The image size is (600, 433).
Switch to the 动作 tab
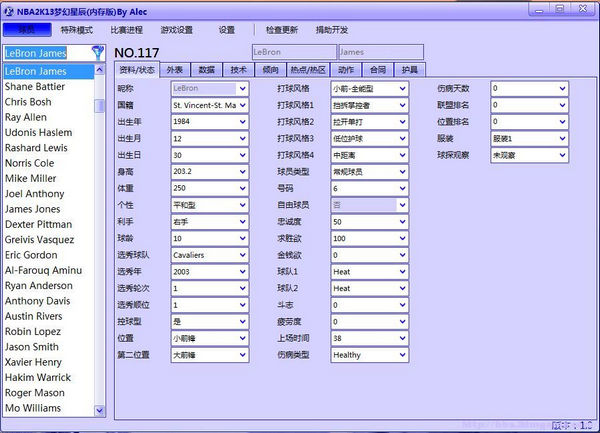pyautogui.click(x=346, y=70)
